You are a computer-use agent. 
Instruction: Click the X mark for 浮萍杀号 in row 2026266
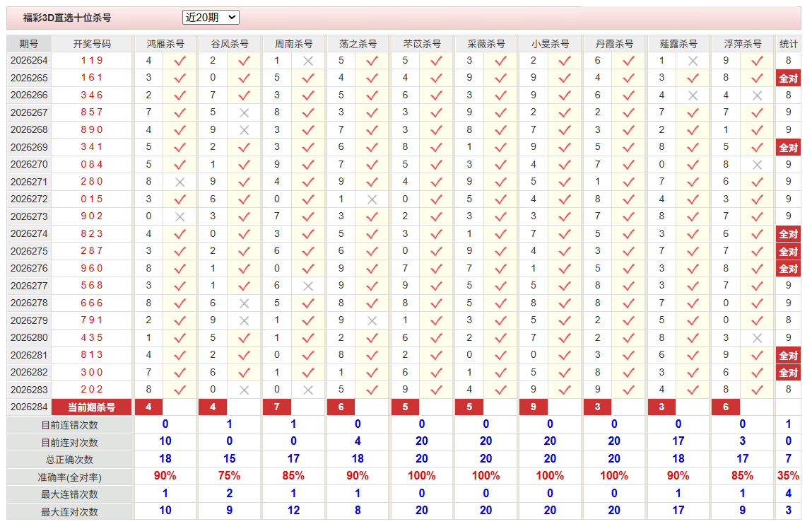757,96
